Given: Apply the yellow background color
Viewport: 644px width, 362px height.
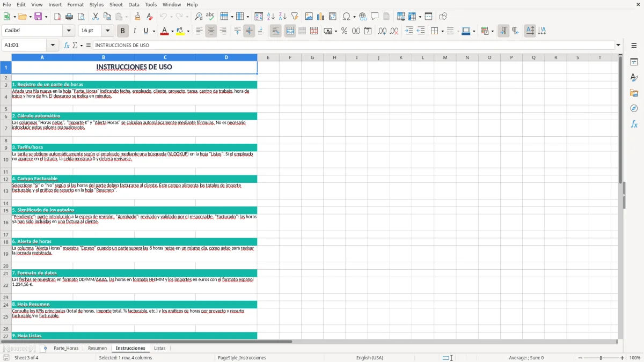Looking at the screenshot, I should 180,31.
